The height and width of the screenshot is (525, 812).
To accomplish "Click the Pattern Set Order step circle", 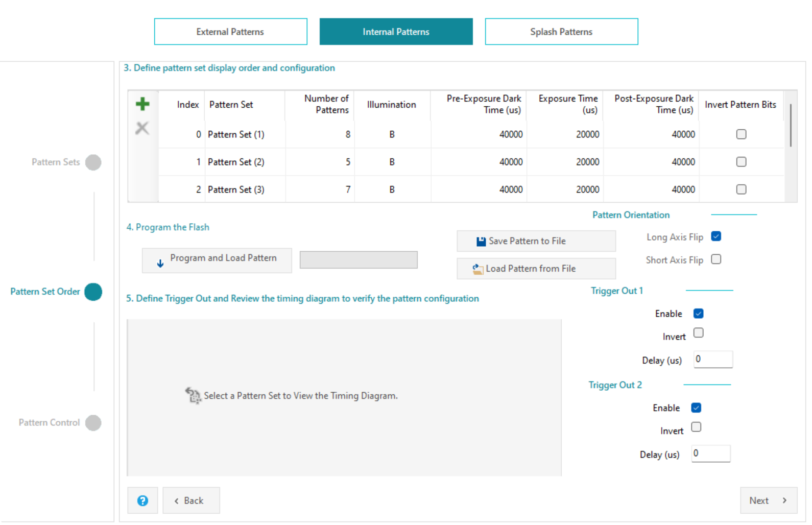I will 93,292.
